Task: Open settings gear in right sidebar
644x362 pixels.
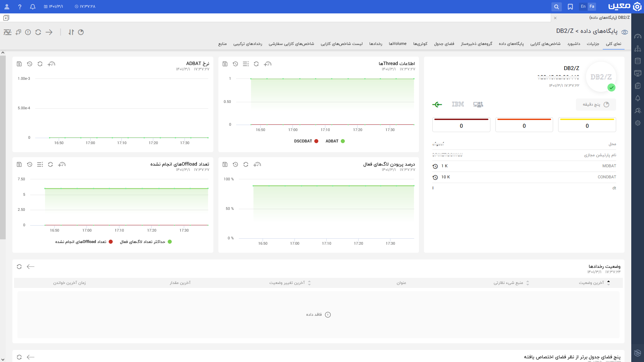Action: (x=638, y=123)
